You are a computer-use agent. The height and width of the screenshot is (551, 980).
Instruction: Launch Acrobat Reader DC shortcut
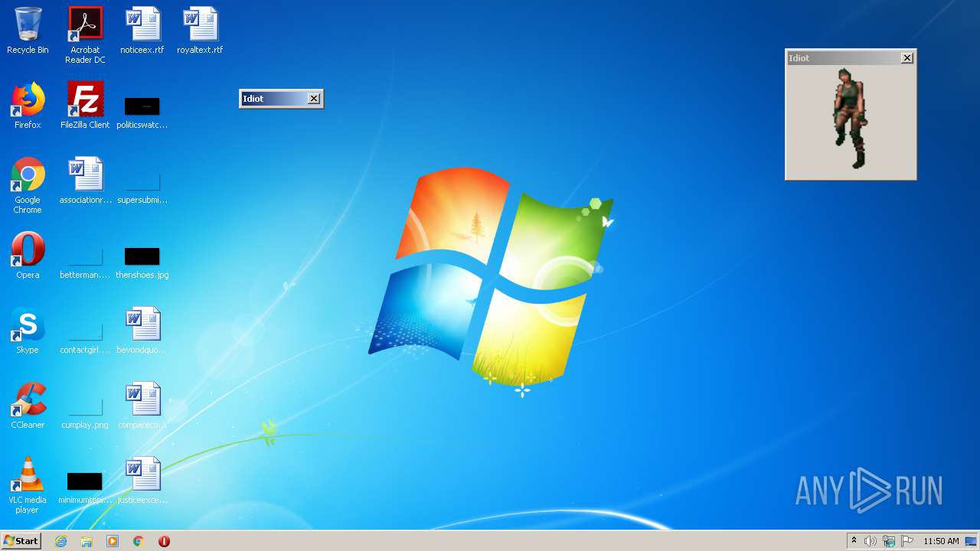(85, 35)
